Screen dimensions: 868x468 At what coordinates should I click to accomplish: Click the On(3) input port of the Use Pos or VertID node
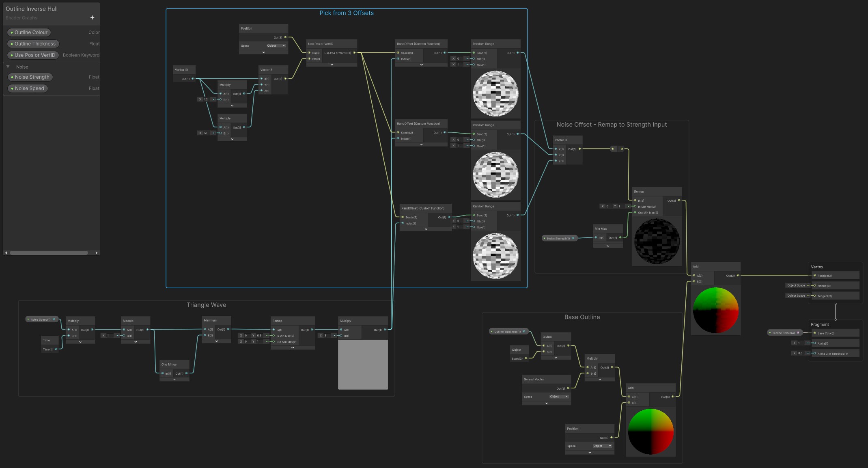pyautogui.click(x=309, y=53)
